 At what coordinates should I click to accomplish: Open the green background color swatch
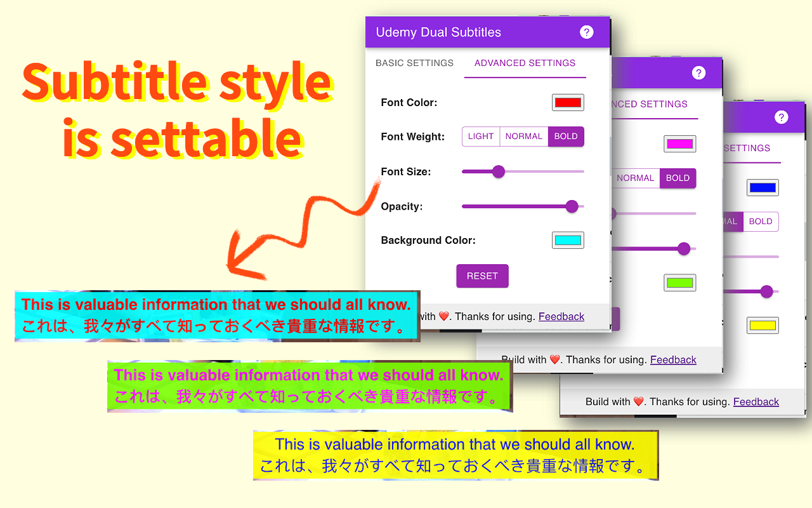pos(680,283)
